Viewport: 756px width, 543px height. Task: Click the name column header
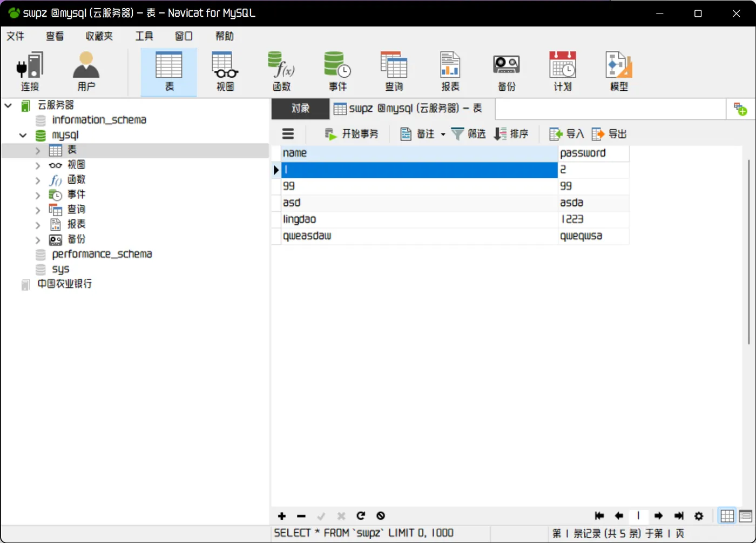click(420, 153)
